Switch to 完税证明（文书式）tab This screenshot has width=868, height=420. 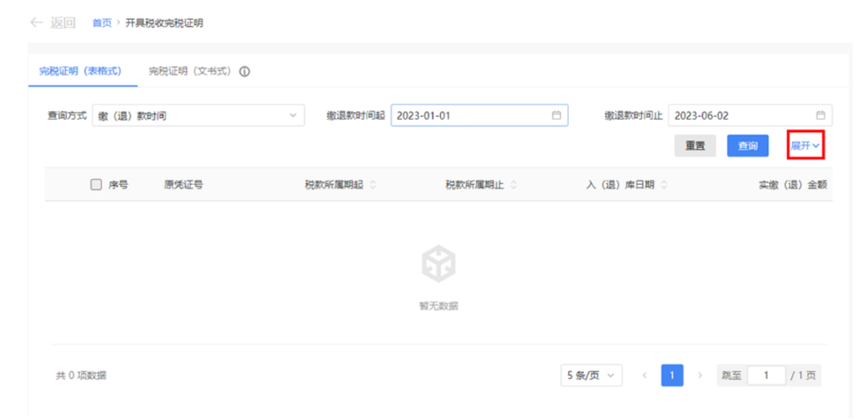189,71
